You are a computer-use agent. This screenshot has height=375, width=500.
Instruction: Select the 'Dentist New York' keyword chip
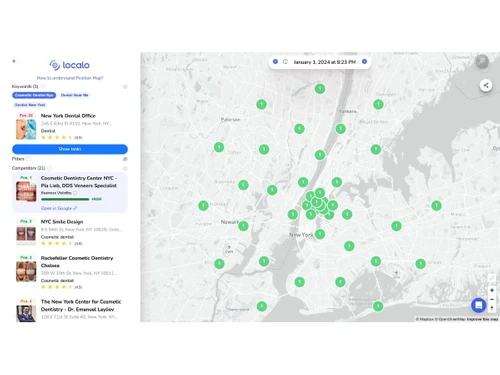pyautogui.click(x=30, y=105)
